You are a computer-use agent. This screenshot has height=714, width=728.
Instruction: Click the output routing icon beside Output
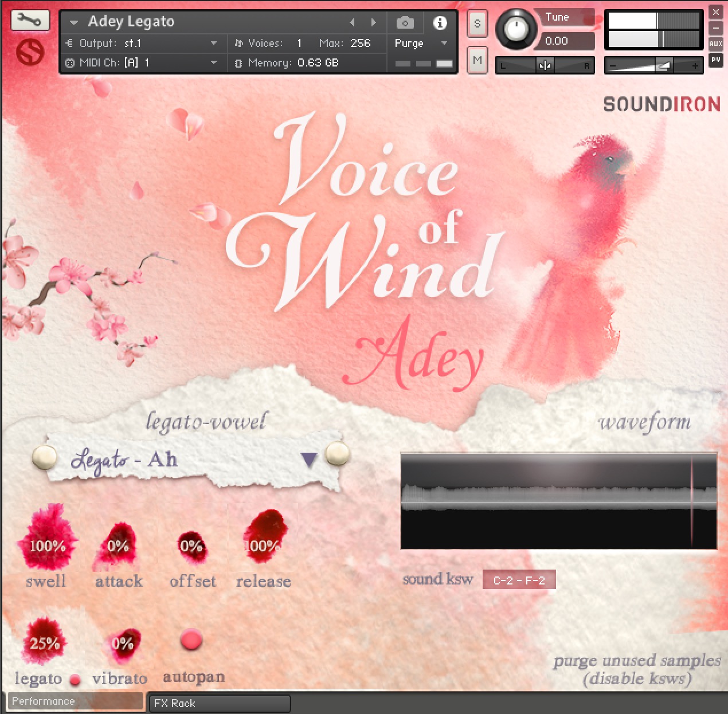70,43
